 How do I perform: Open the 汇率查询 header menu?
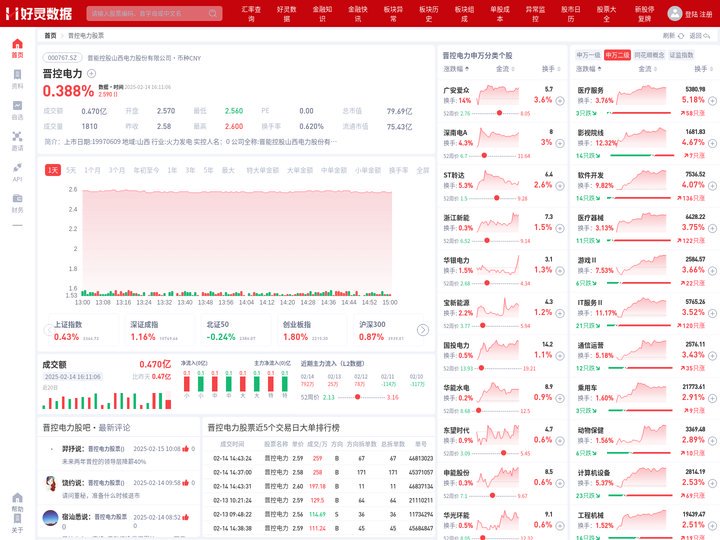point(251,14)
